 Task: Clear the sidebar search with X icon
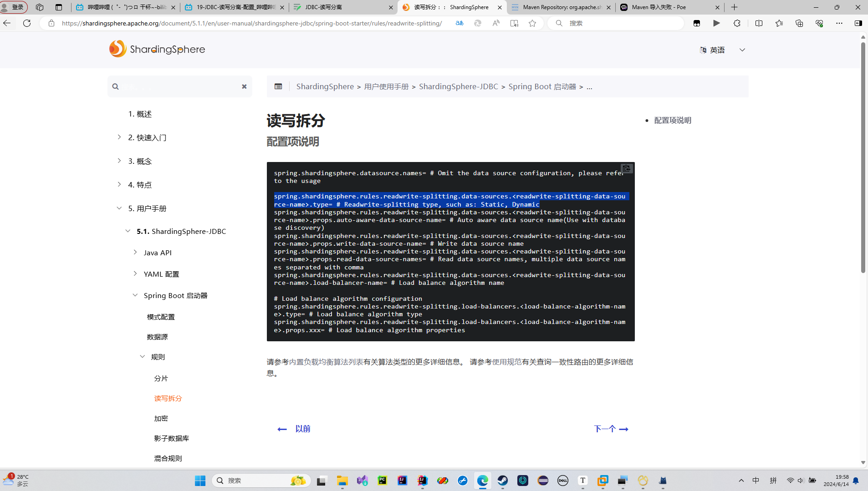tap(244, 86)
